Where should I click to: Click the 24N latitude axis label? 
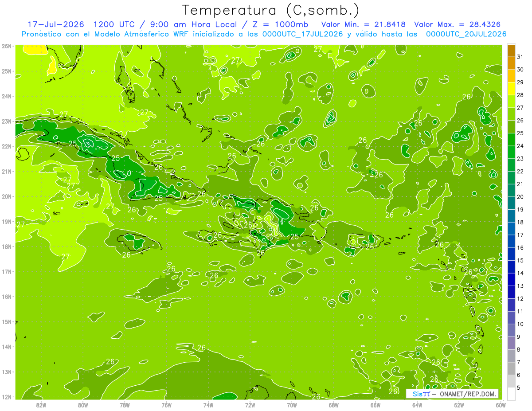[x=6, y=96]
